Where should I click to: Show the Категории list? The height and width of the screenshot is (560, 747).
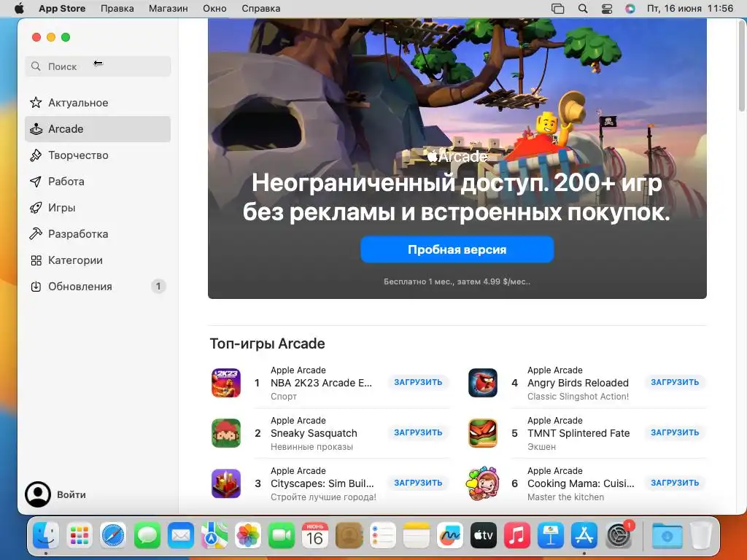98,260
